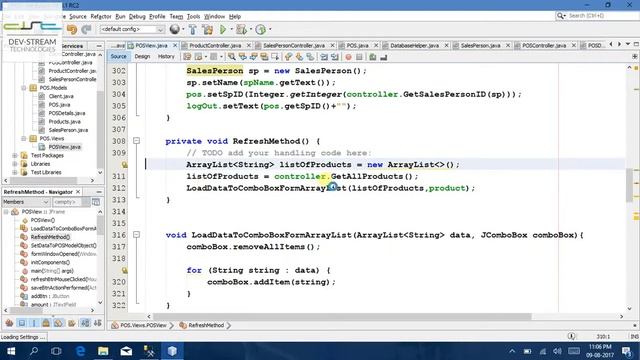Open the default config dropdown
Image resolution: width=640 pixels, height=360 pixels.
tap(132, 29)
